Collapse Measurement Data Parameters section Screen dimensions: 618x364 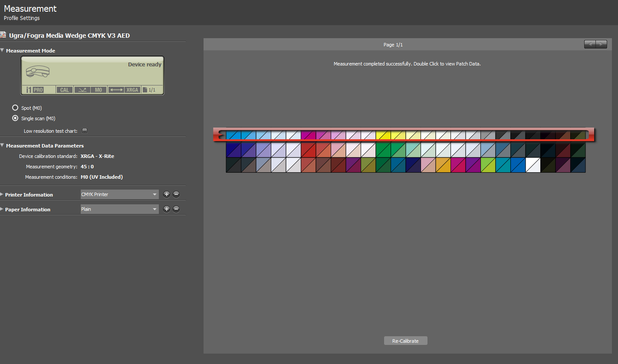click(x=2, y=145)
